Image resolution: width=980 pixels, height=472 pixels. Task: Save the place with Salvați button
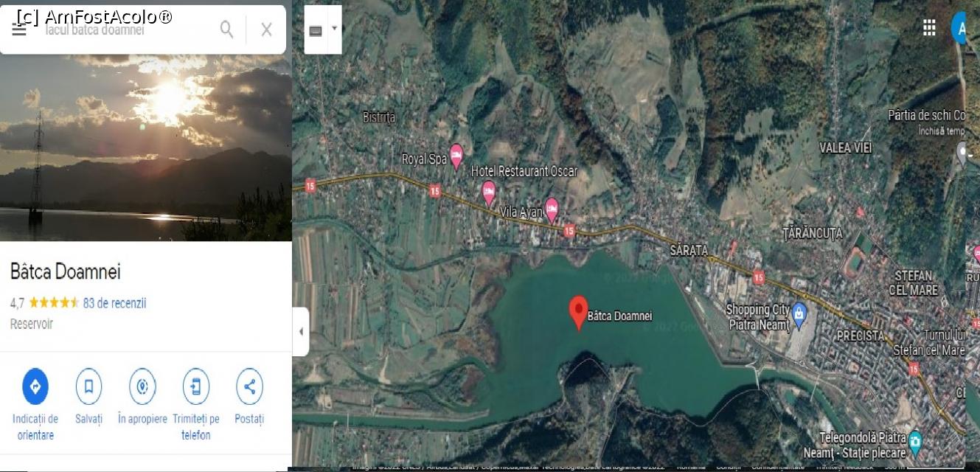point(88,386)
